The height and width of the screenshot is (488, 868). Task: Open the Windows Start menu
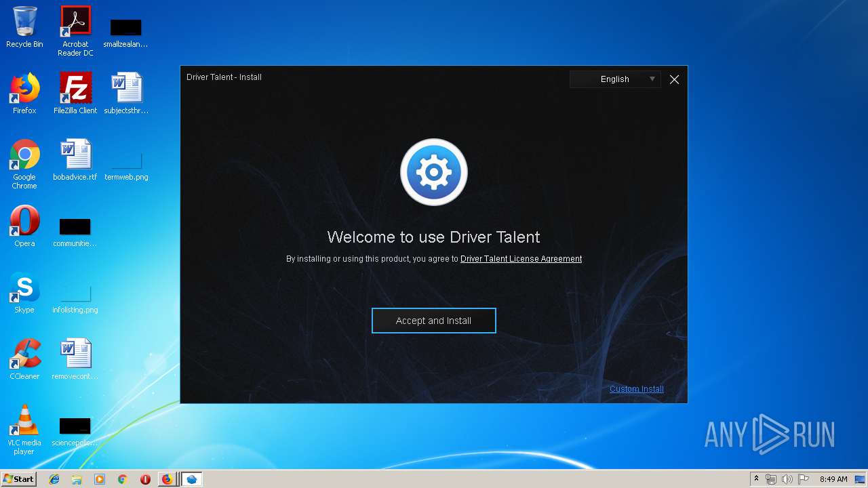point(19,479)
